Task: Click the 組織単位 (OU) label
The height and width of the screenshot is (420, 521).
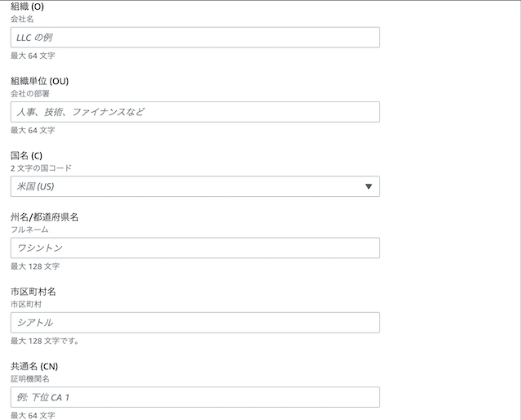Action: pyautogui.click(x=38, y=81)
